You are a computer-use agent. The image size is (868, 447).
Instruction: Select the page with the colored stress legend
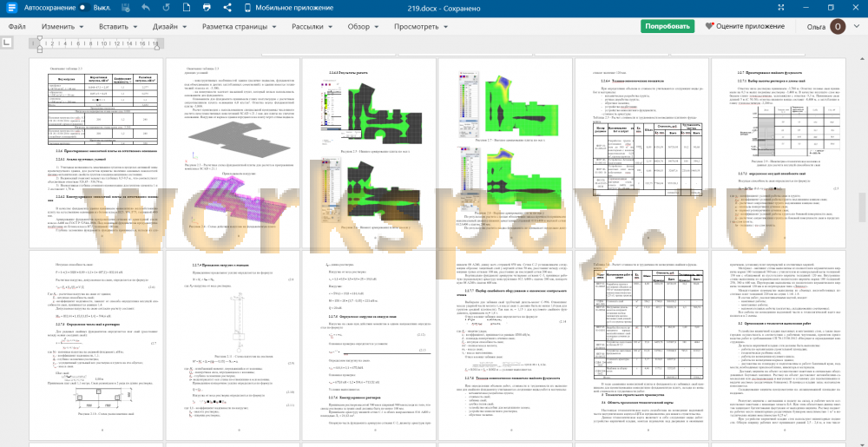tap(505, 152)
